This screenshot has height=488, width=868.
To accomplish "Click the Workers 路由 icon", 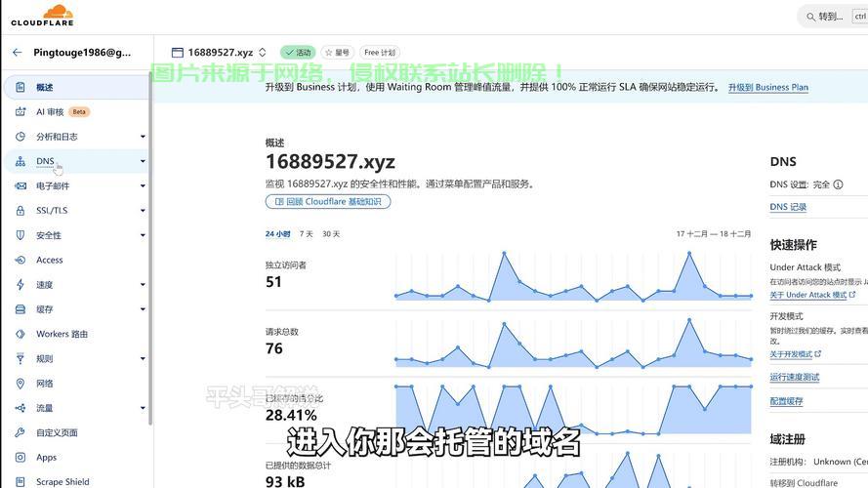I will [21, 334].
